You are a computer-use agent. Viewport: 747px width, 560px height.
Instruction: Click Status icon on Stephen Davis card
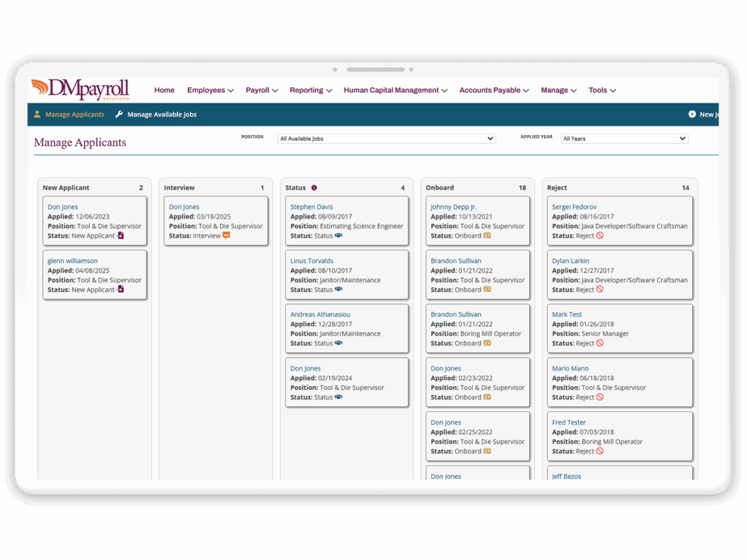[x=338, y=236]
